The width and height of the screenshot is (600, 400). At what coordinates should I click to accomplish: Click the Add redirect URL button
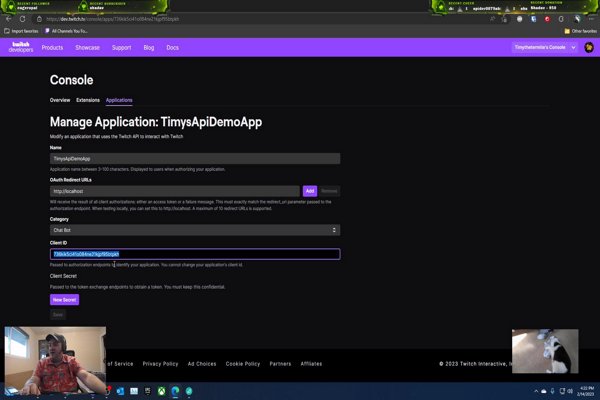click(x=310, y=191)
